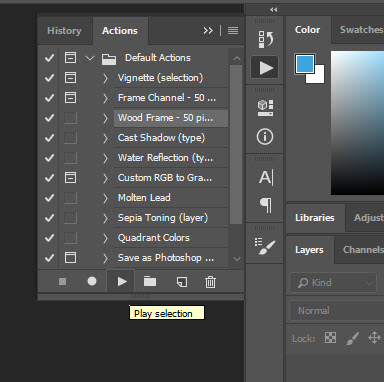Select the Molten Lead action
Image resolution: width=384 pixels, height=382 pixels.
pyautogui.click(x=171, y=198)
